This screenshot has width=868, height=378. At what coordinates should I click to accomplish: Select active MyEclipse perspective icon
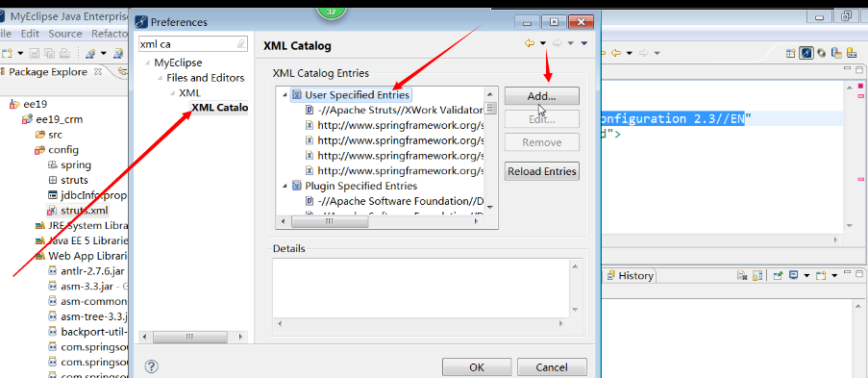pyautogui.click(x=806, y=53)
